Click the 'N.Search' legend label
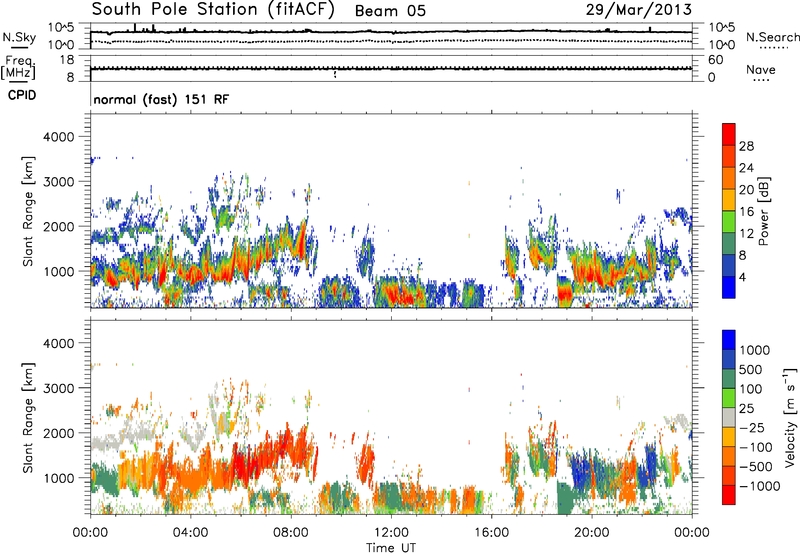The height and width of the screenshot is (554, 800). 772,37
